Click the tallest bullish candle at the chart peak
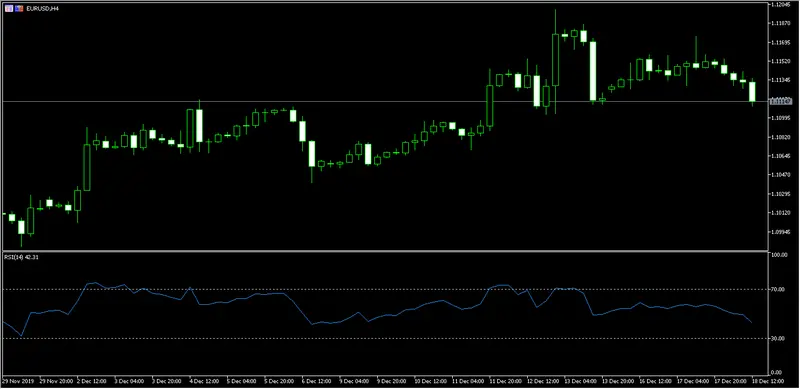800x389 pixels. (x=555, y=60)
